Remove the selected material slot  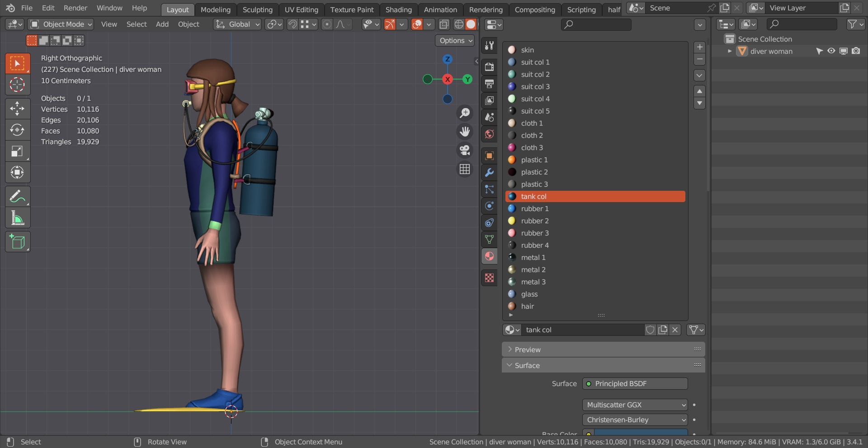tap(699, 59)
